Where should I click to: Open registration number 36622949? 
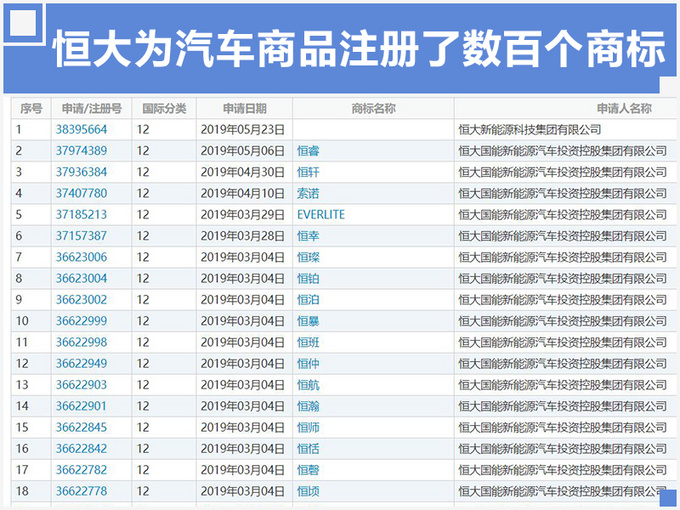pos(81,363)
